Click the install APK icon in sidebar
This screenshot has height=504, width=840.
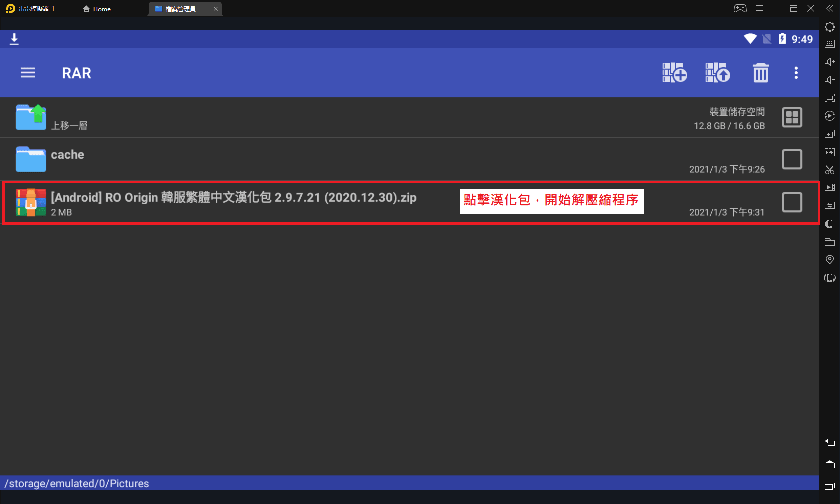pos(830,152)
